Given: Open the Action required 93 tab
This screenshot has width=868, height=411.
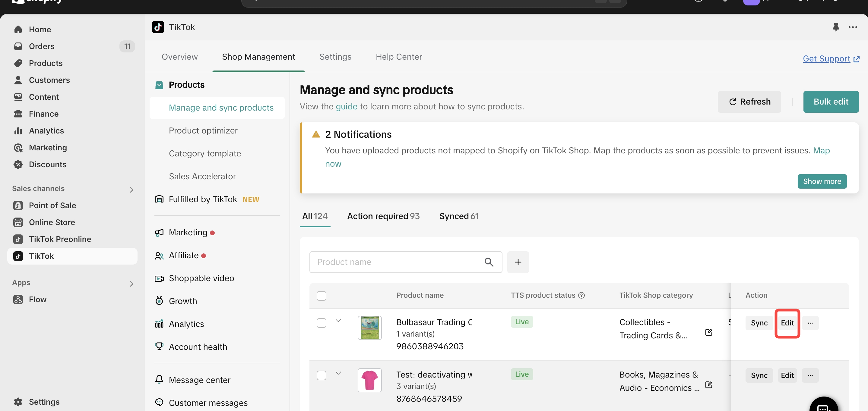Looking at the screenshot, I should coord(383,216).
